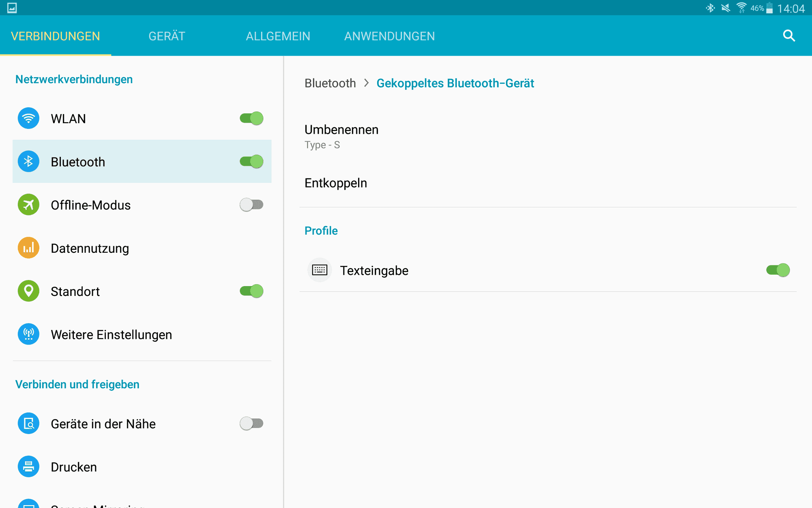Click the Standort pin icon

28,291
